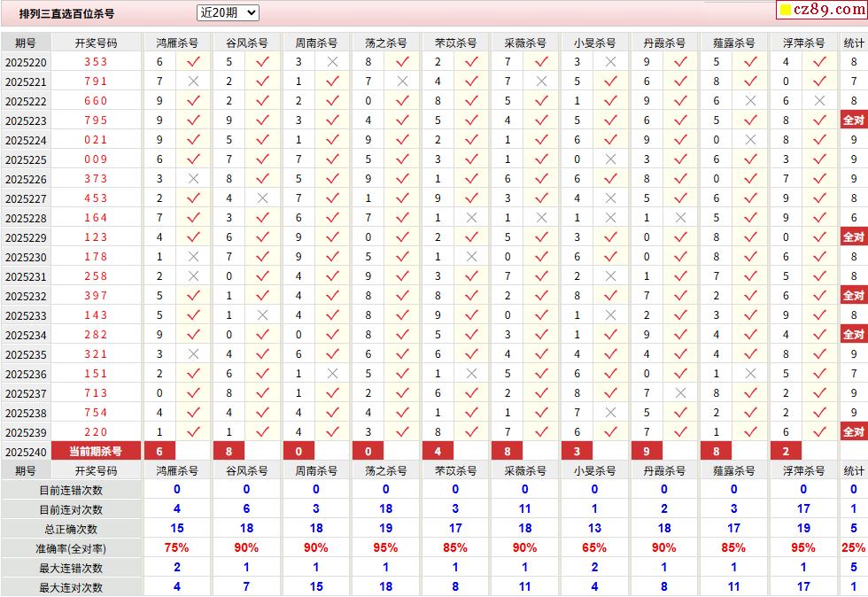This screenshot has height=597, width=868.
Task: Click winning number 258
Action: (x=96, y=276)
